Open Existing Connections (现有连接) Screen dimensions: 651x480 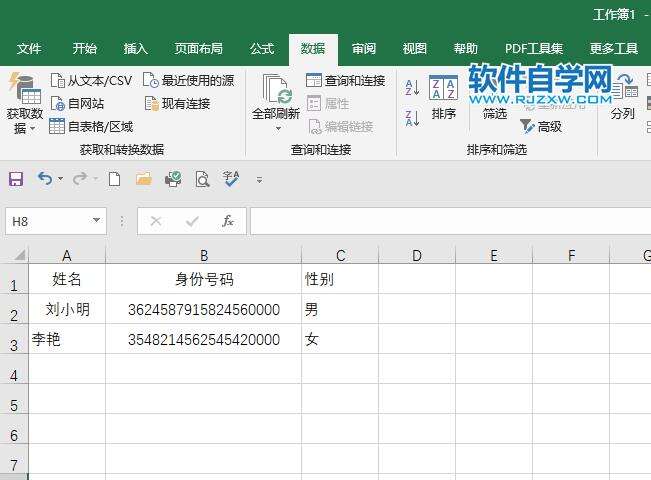(x=177, y=103)
